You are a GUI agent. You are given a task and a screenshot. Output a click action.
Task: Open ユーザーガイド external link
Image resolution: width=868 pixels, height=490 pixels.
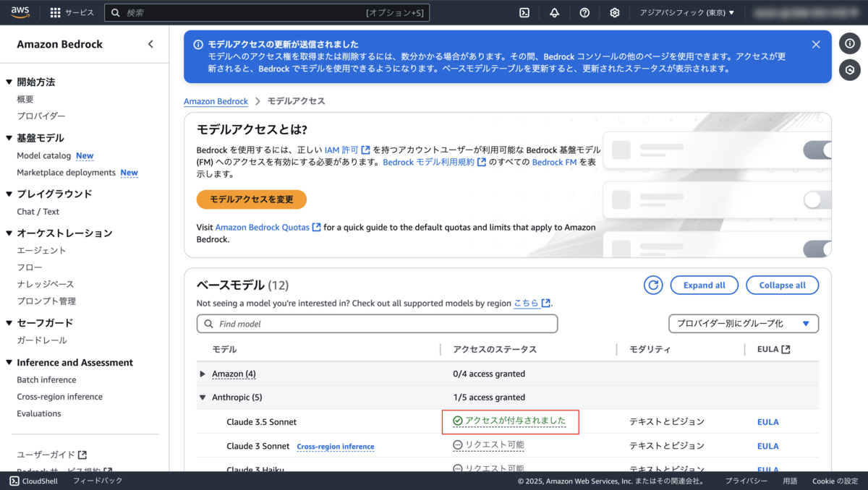click(52, 455)
